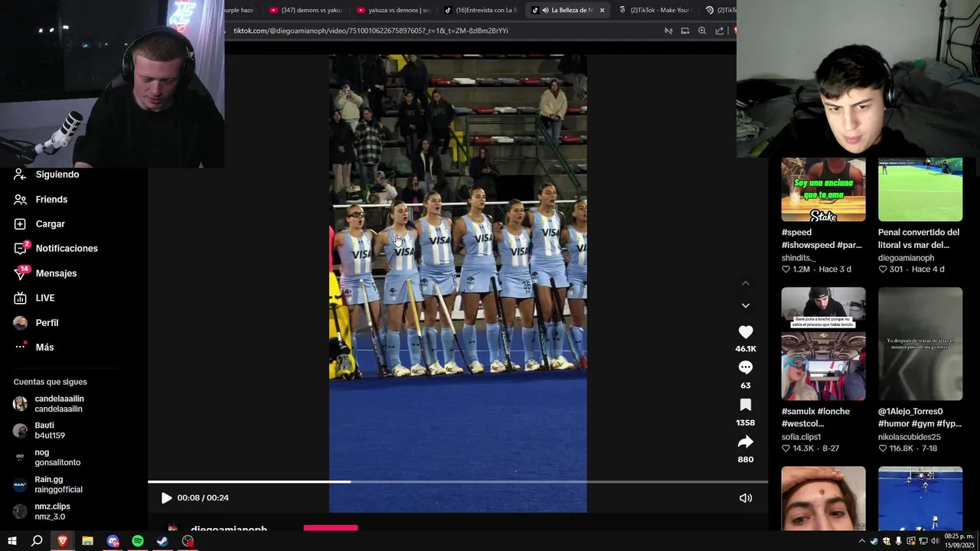The height and width of the screenshot is (551, 980).
Task: Open #samulx #lonche video thumbnail
Action: pyautogui.click(x=823, y=344)
